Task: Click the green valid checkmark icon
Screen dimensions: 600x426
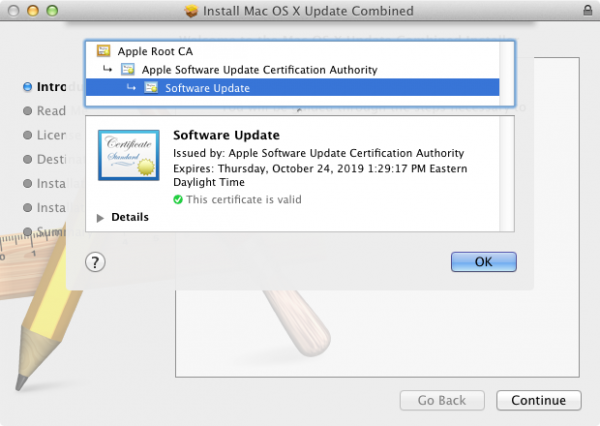Action: point(178,199)
